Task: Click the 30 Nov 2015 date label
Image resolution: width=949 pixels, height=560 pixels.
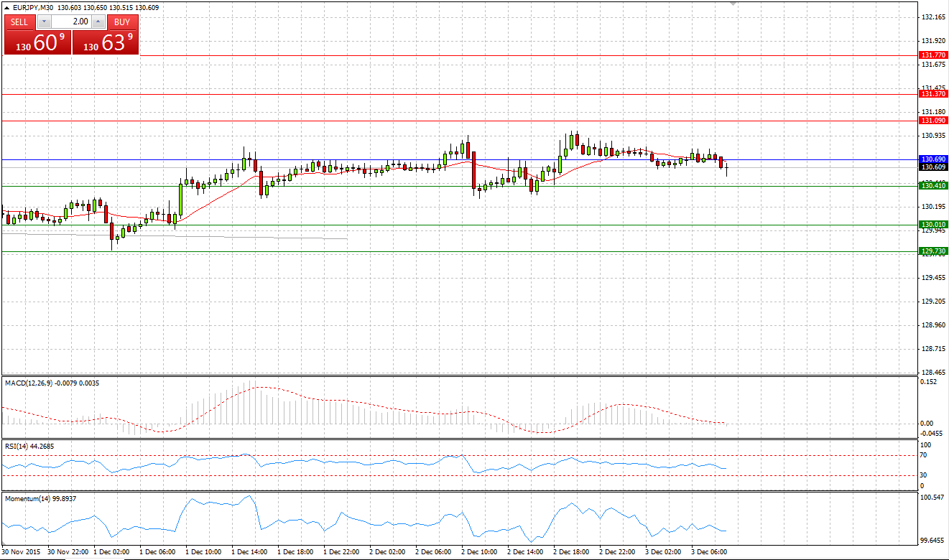Action: (x=21, y=552)
